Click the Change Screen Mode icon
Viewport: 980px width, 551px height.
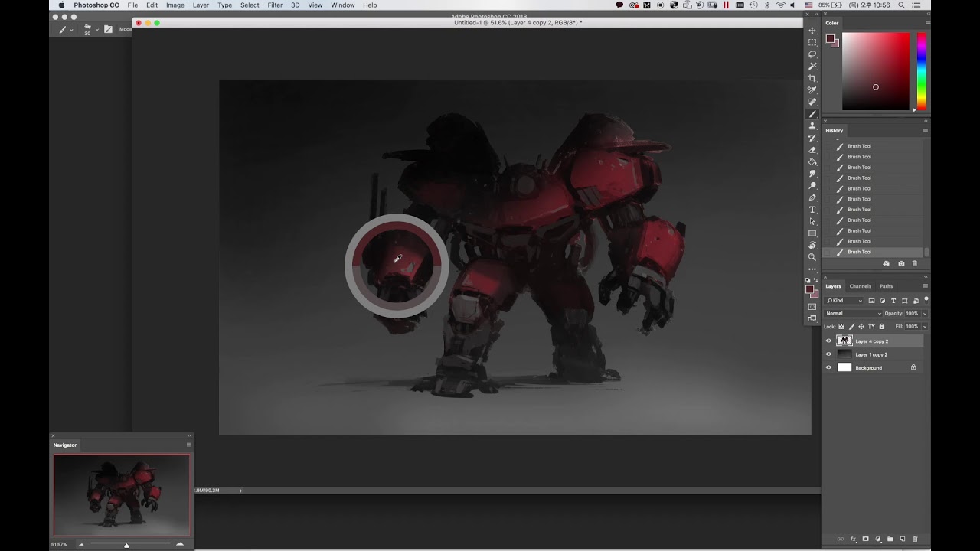[812, 318]
